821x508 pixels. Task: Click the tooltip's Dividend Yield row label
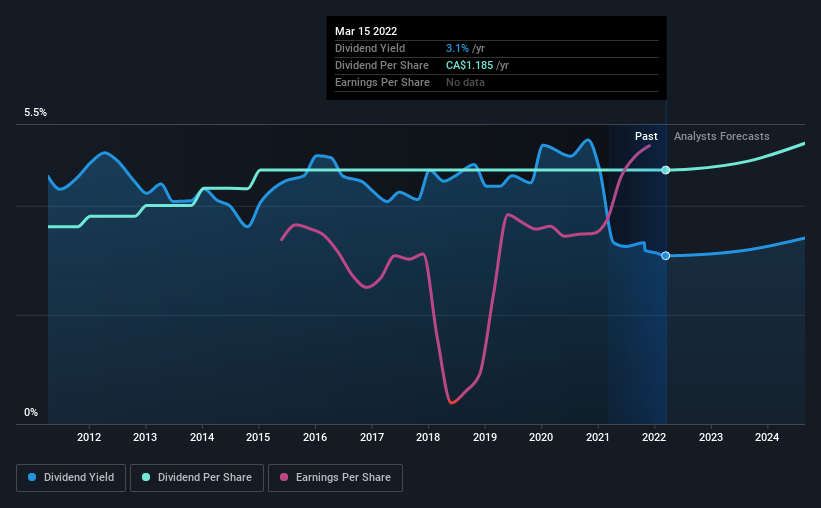(x=370, y=48)
